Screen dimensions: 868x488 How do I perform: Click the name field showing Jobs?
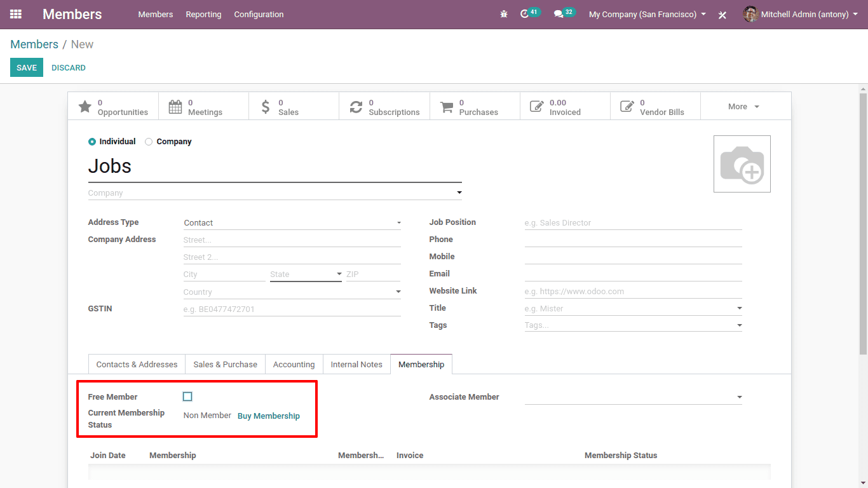275,166
